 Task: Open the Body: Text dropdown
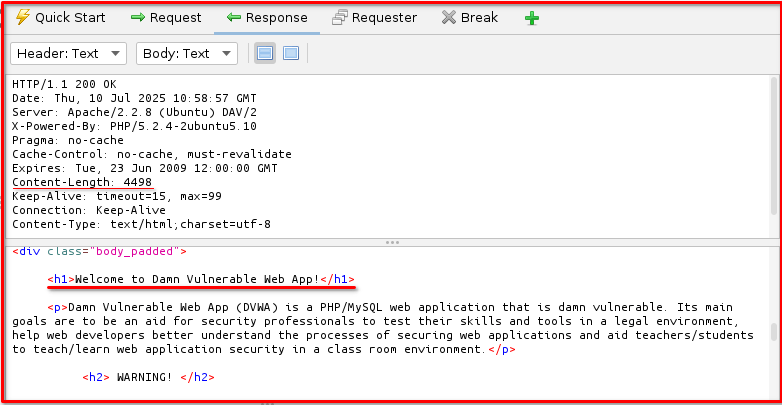(187, 53)
